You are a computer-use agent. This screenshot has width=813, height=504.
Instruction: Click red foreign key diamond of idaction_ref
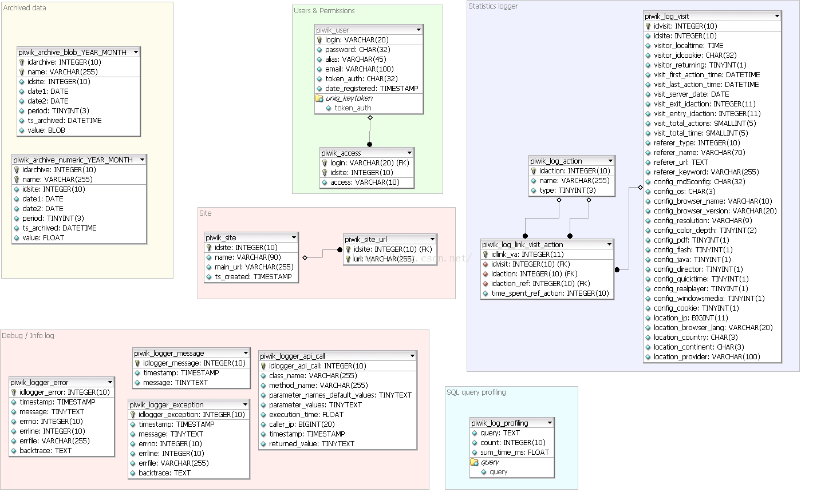(486, 284)
